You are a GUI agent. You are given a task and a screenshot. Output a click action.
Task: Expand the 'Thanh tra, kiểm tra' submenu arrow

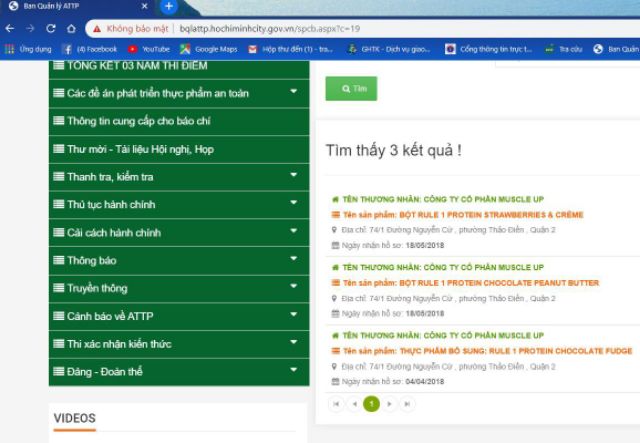(293, 177)
